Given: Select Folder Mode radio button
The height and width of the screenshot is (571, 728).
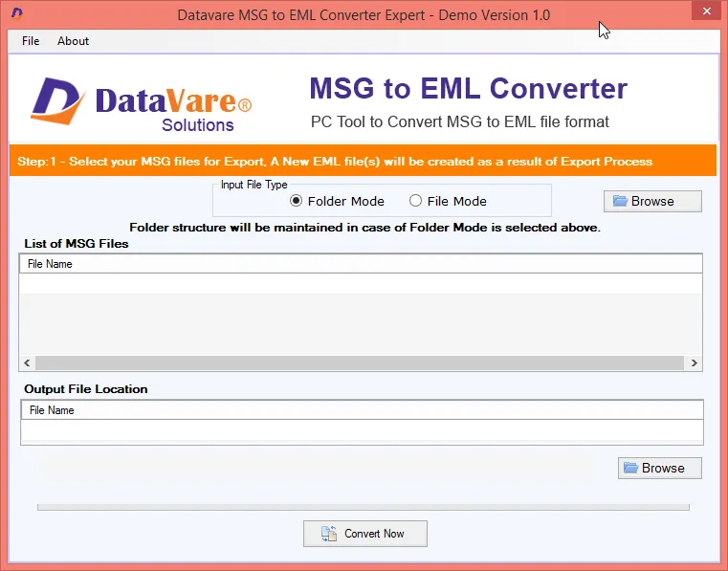Looking at the screenshot, I should pos(296,201).
